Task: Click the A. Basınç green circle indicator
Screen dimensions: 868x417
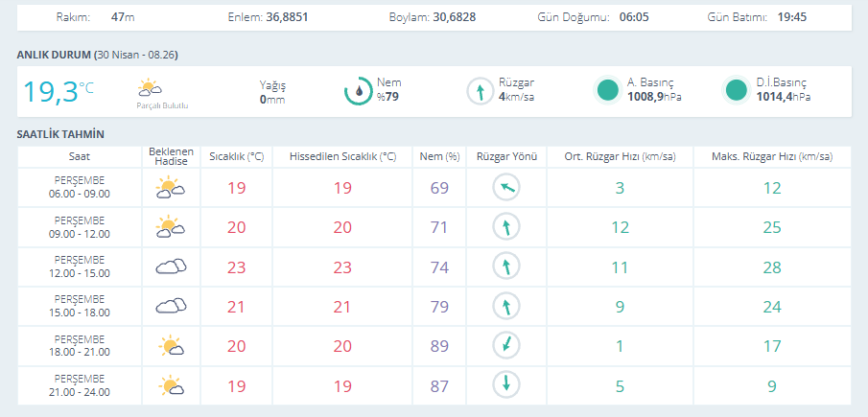Action: (x=607, y=91)
